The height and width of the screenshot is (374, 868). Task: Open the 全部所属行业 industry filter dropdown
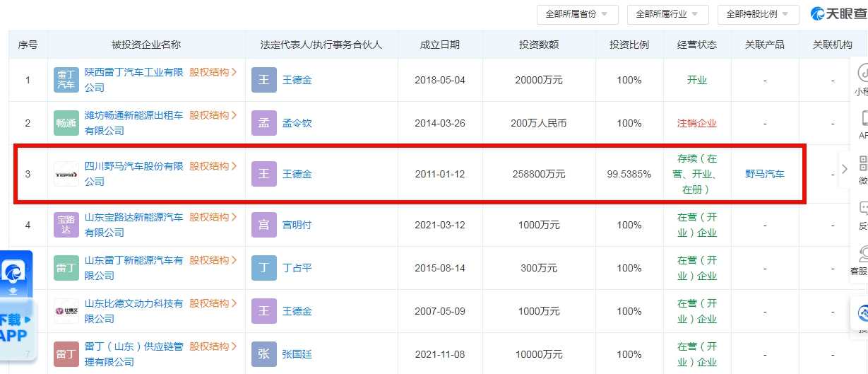click(x=667, y=14)
